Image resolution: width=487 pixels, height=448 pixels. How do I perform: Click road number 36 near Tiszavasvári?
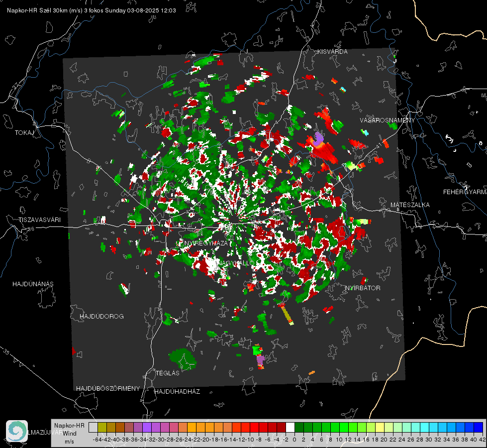(x=31, y=228)
